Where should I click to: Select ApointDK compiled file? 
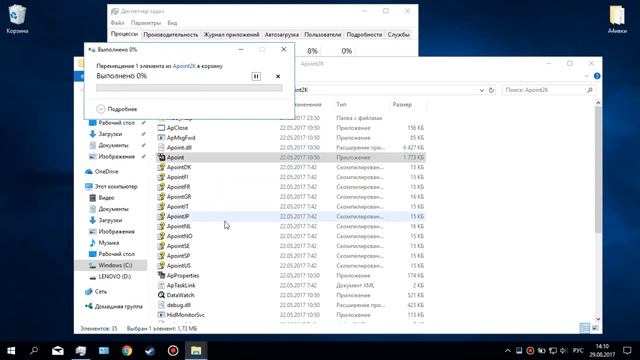[x=179, y=167]
